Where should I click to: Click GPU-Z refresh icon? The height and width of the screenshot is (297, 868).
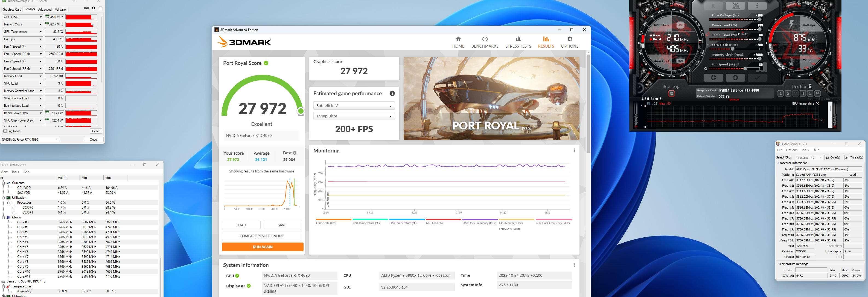pyautogui.click(x=93, y=8)
